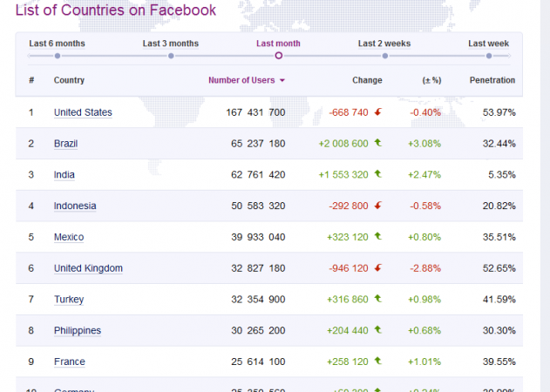
Task: Click the Country column header
Action: (x=69, y=80)
